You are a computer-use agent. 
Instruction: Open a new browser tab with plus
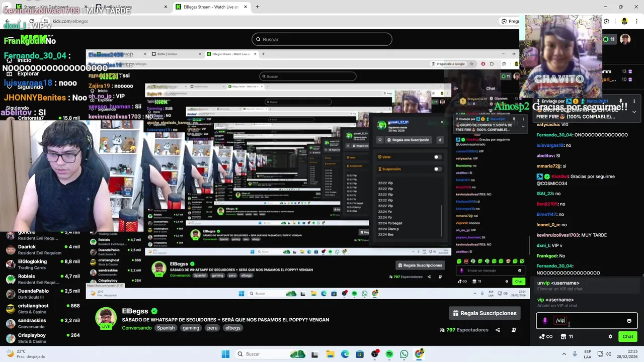coord(257,7)
